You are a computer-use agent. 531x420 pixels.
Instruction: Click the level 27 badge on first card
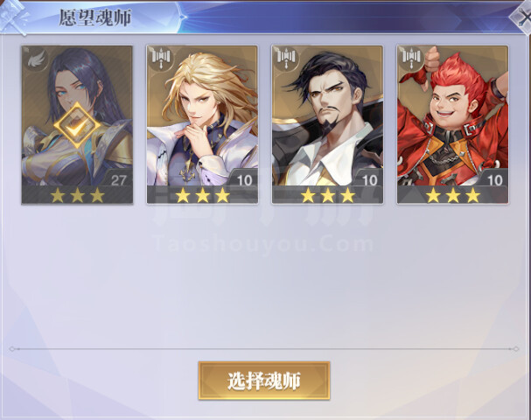coord(117,179)
